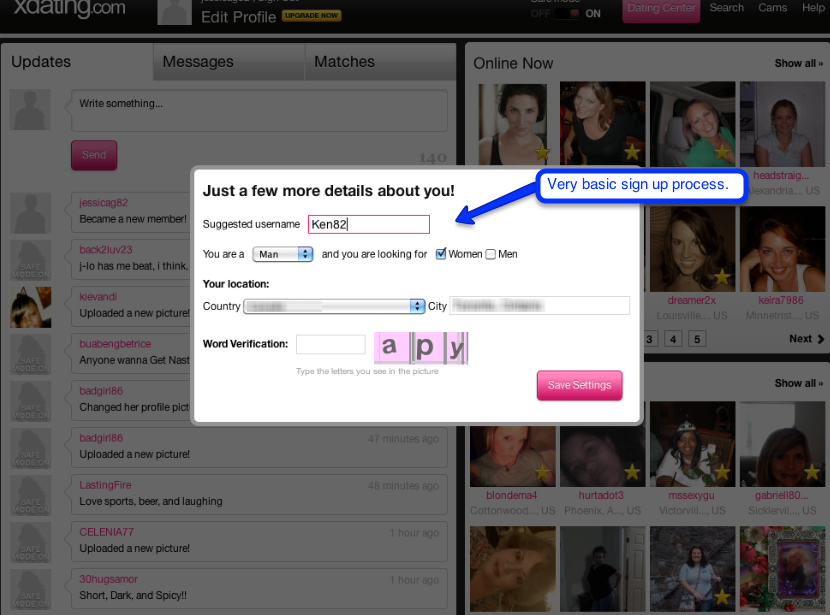
Task: Focus the Word Verification text box
Action: pyautogui.click(x=331, y=345)
